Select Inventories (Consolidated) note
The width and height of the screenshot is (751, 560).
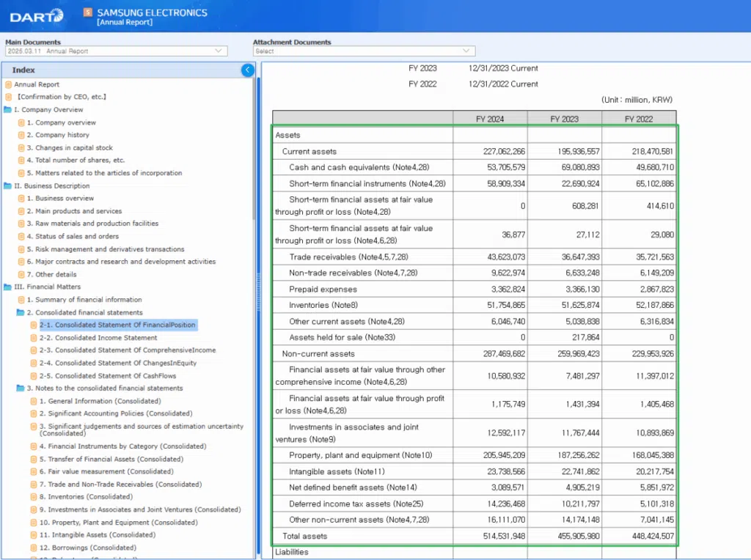tap(85, 497)
